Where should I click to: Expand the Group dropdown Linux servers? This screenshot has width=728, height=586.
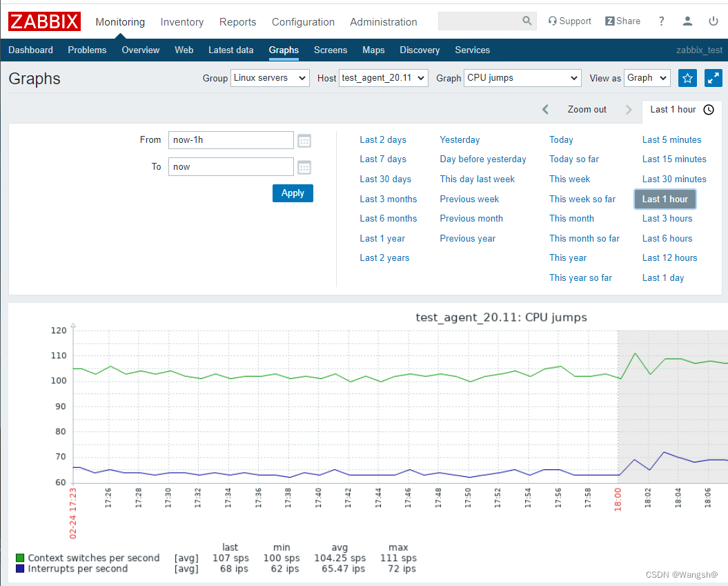(270, 78)
